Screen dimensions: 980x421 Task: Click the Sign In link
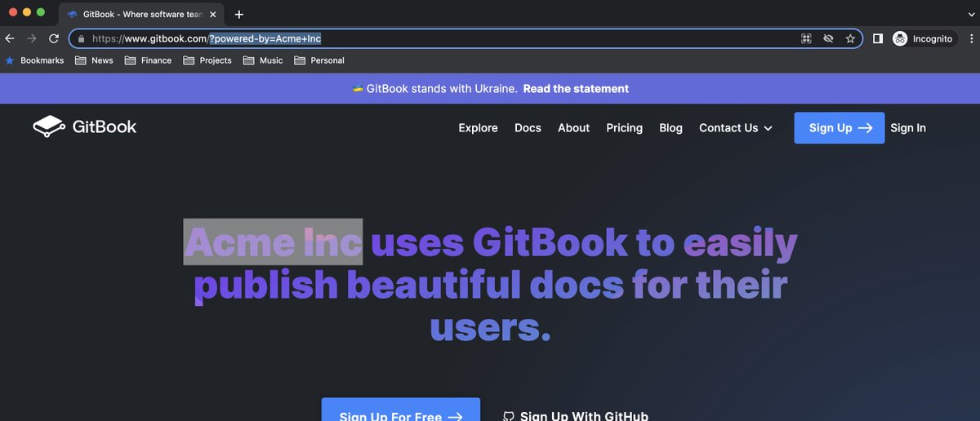(908, 128)
